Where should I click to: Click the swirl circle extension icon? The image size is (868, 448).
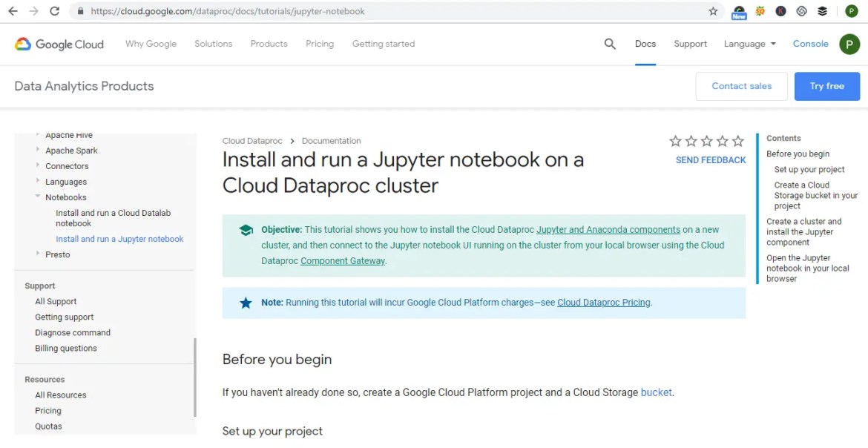pyautogui.click(x=801, y=11)
